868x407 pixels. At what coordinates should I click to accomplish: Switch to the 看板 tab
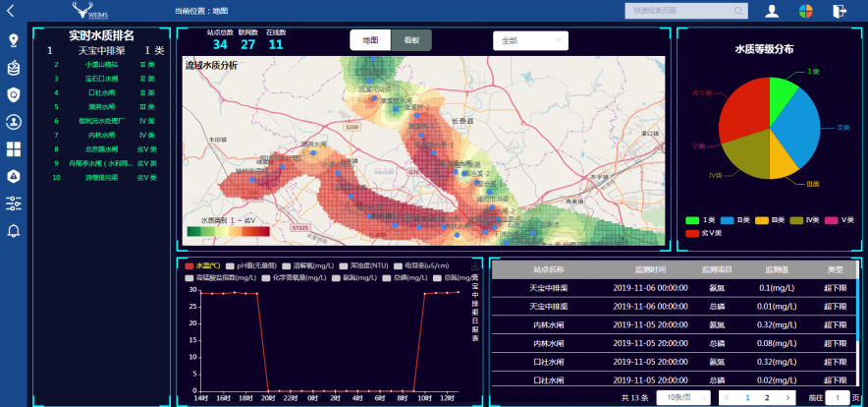(410, 40)
